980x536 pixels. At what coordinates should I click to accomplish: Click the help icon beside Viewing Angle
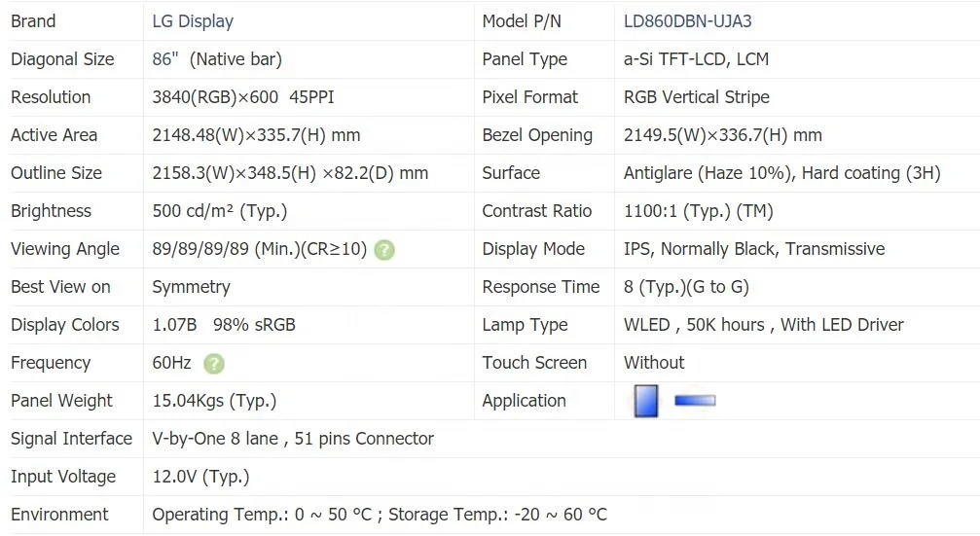(x=384, y=250)
